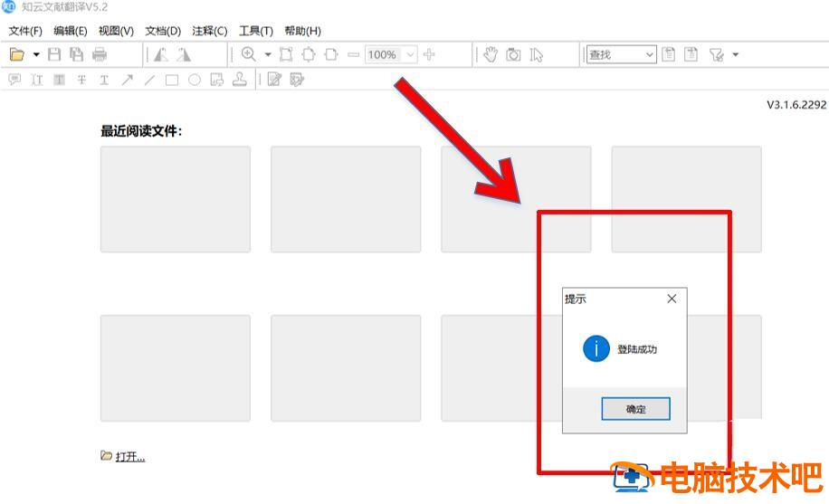
Task: Click the search filter funnel icon
Action: [717, 54]
